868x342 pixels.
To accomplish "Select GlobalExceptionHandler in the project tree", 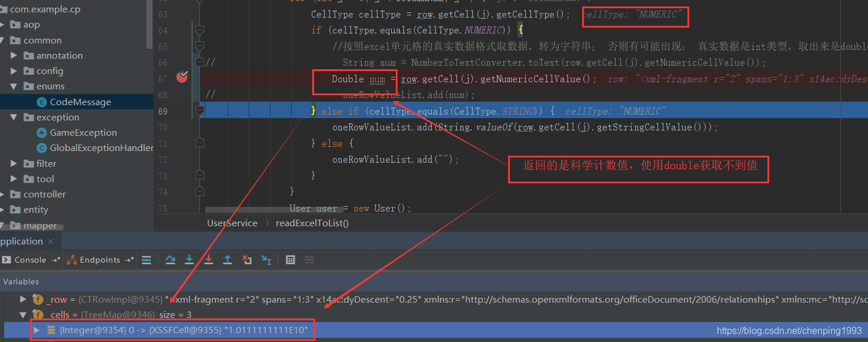I will click(102, 148).
